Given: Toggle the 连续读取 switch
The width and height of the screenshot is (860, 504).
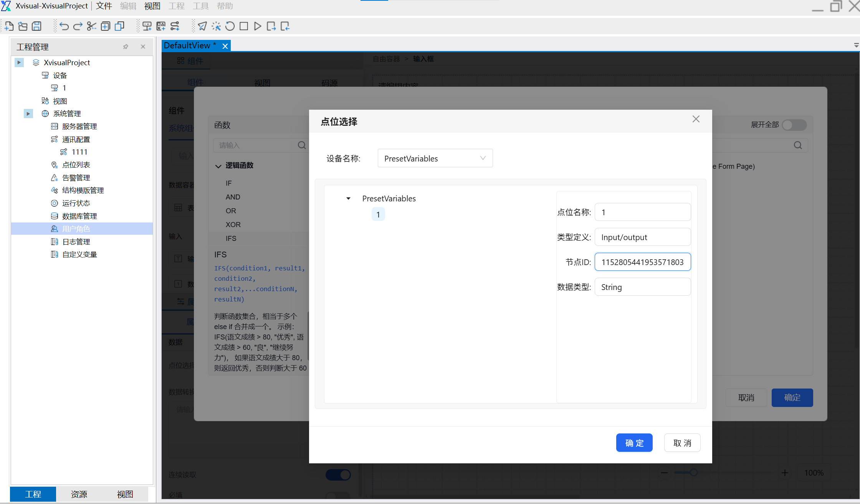Looking at the screenshot, I should pos(338,474).
